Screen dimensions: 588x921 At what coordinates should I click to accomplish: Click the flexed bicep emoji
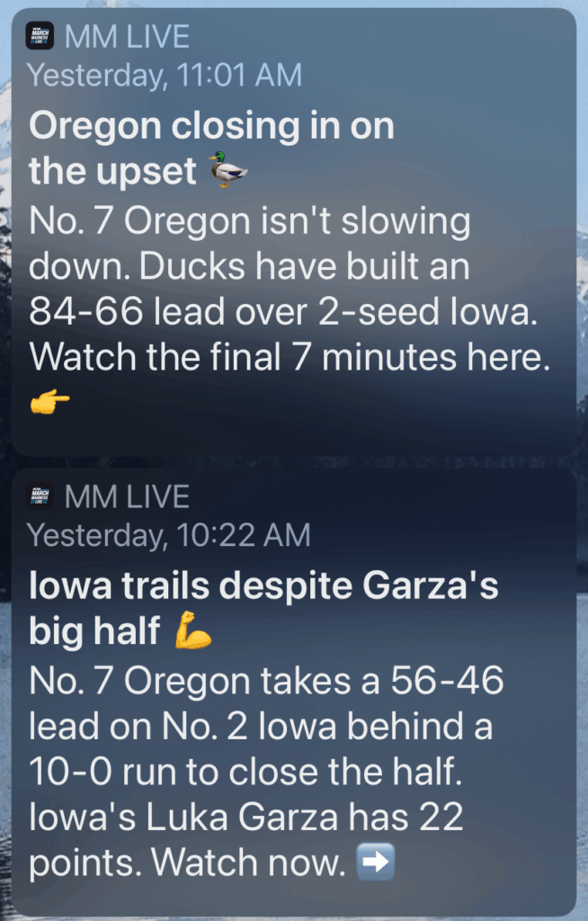(194, 630)
